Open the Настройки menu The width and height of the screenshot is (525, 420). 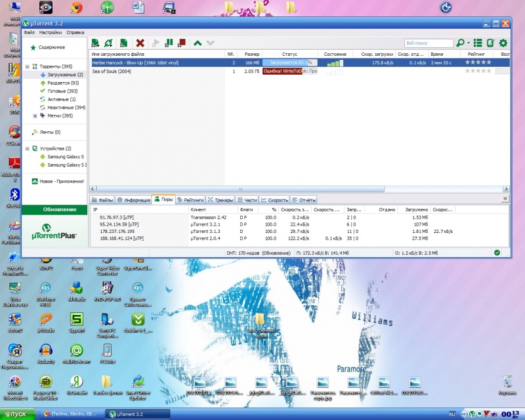(51, 32)
